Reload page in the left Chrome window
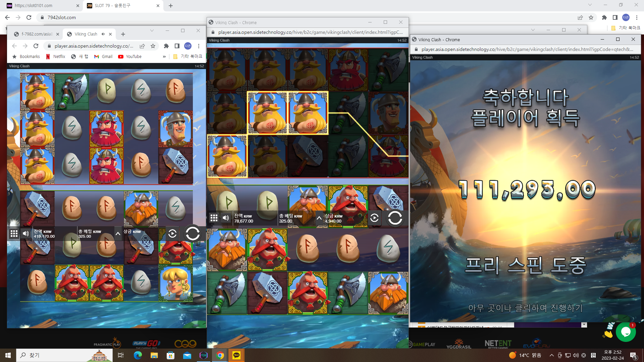Viewport: 644px width, 362px height. (36, 46)
